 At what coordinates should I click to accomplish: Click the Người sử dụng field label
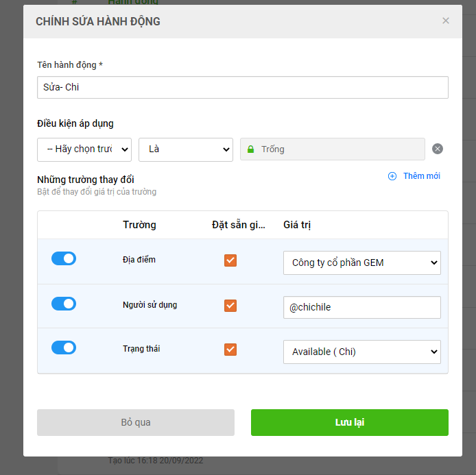(150, 305)
